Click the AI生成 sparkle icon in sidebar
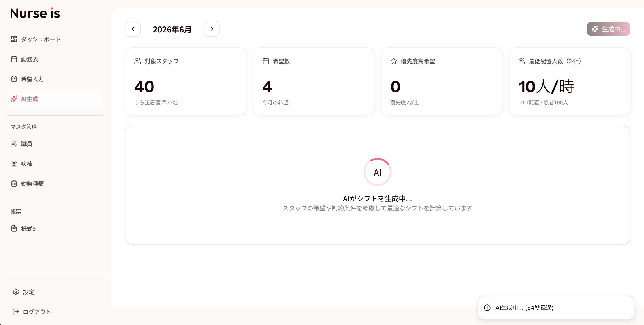 click(14, 99)
